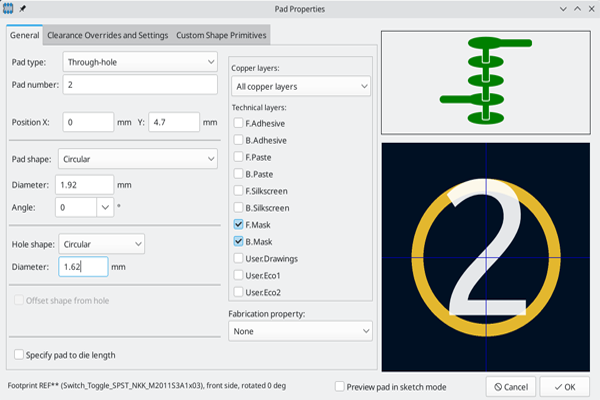
Task: Click the KiCad app icon in title bar
Action: [8, 8]
